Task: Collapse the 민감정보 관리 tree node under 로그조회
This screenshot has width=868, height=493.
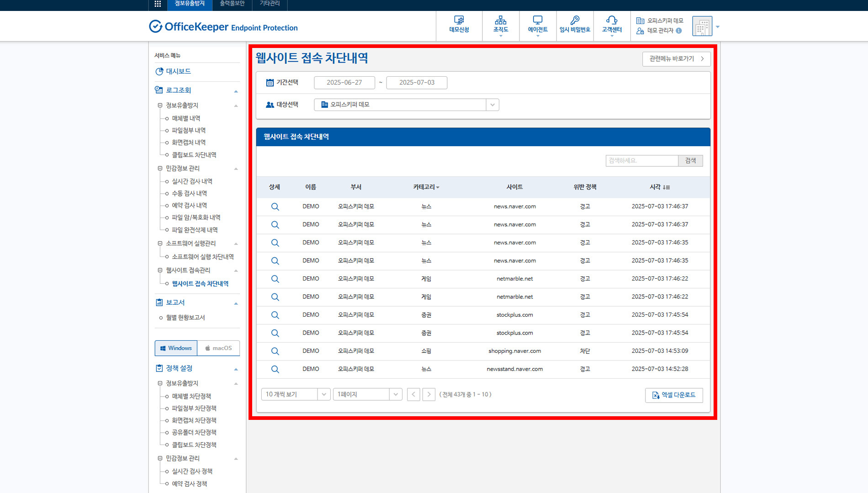Action: click(x=160, y=168)
